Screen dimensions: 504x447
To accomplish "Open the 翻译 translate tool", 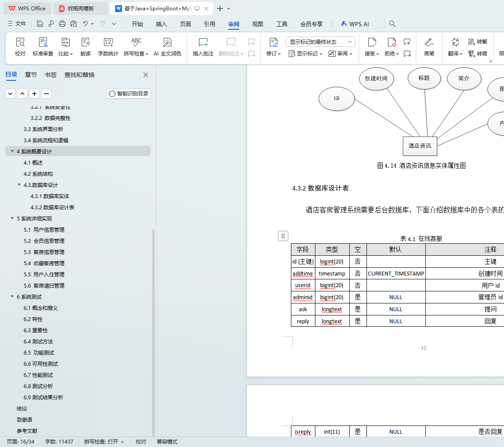I will (x=455, y=47).
